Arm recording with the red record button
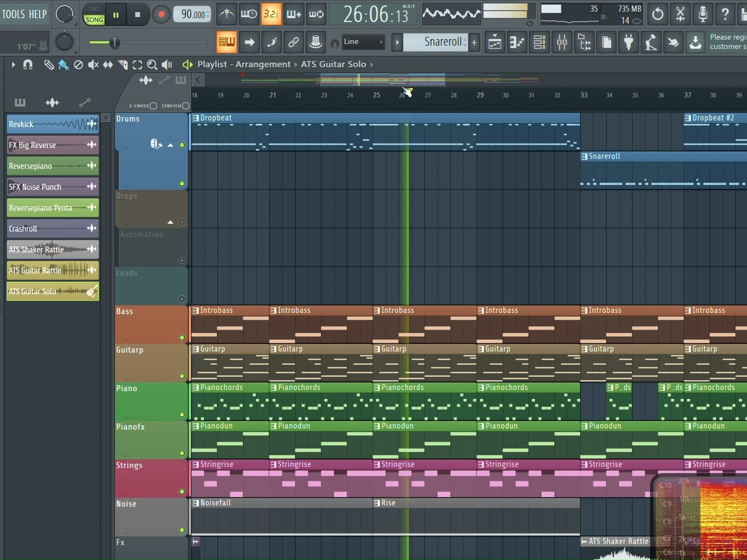This screenshot has width=747, height=560. 161,15
